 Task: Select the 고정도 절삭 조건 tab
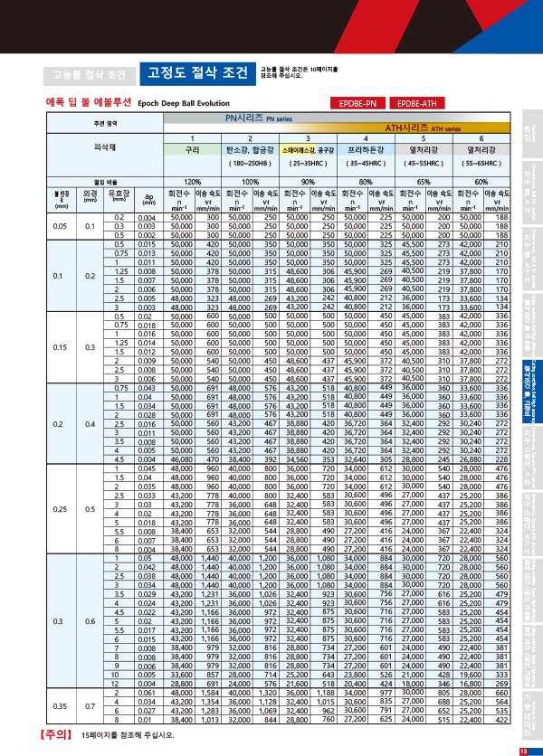click(198, 74)
